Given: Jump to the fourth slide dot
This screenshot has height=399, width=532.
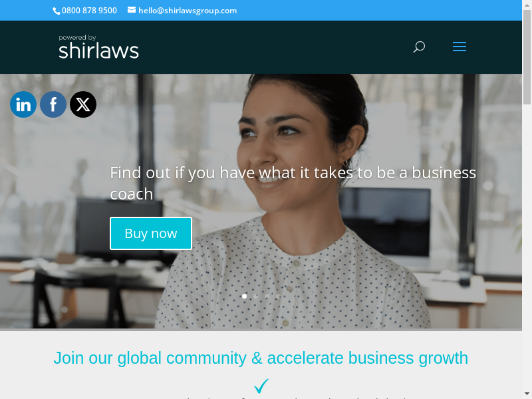Looking at the screenshot, I should tap(278, 296).
